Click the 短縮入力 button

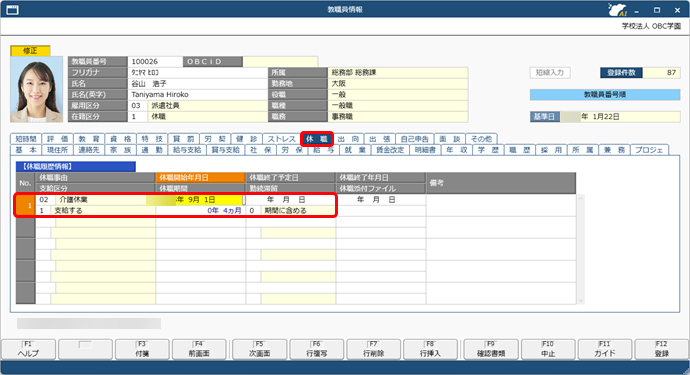pyautogui.click(x=550, y=73)
